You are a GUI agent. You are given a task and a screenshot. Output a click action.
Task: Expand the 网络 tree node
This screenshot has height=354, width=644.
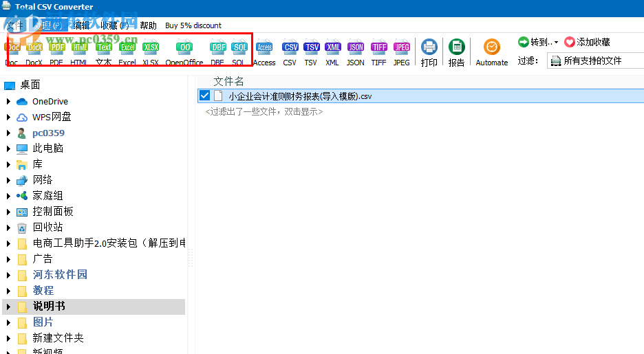tap(9, 180)
